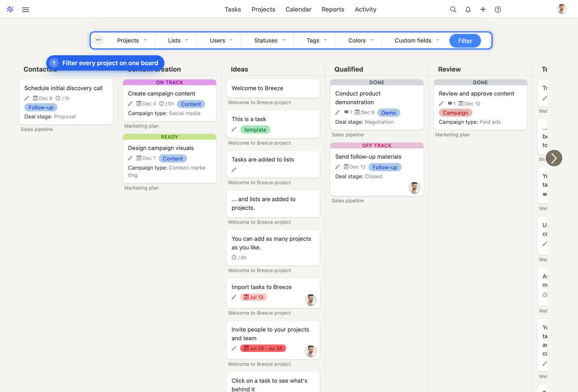Open the hamburger menu
Viewport: 578px width, 392px height.
[x=25, y=10]
